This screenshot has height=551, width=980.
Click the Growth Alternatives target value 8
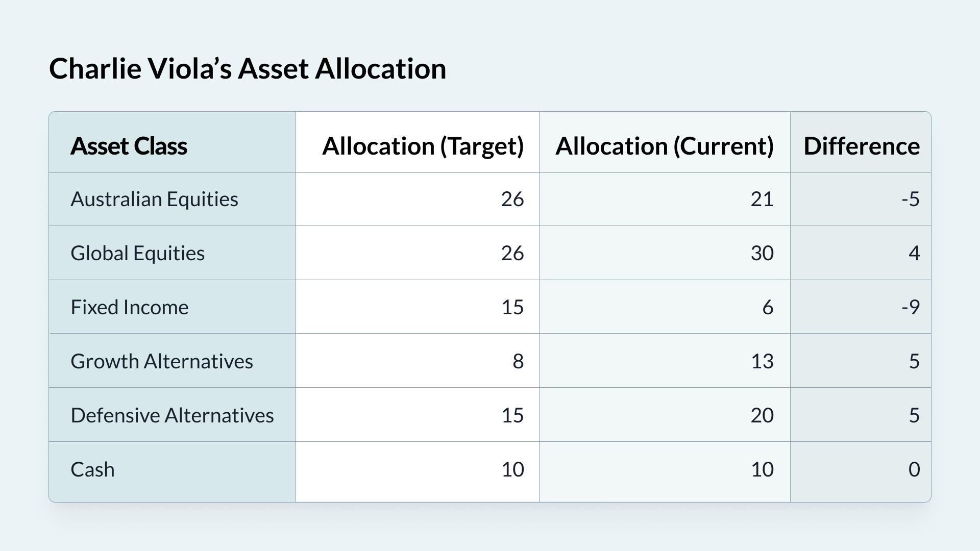518,361
